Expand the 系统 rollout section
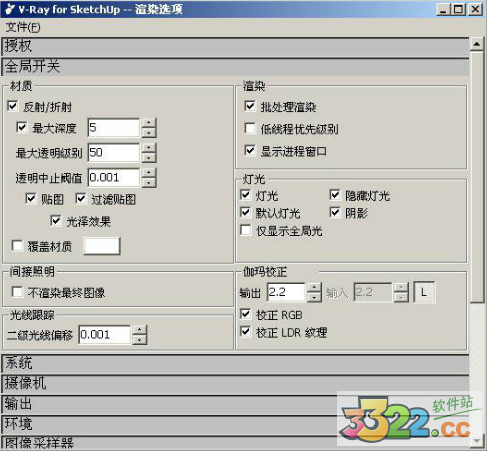This screenshot has height=451, width=487. tap(235, 364)
